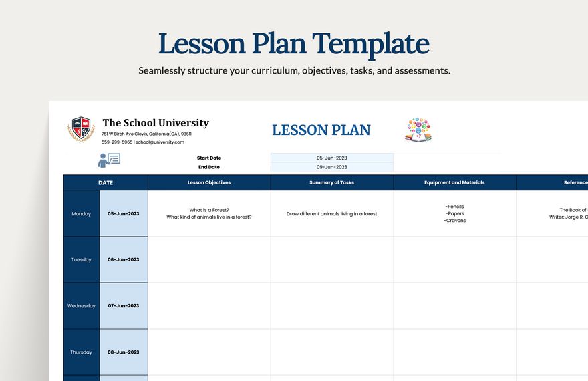Click the Draw different animals task cell
This screenshot has height=381, width=588.
point(332,214)
